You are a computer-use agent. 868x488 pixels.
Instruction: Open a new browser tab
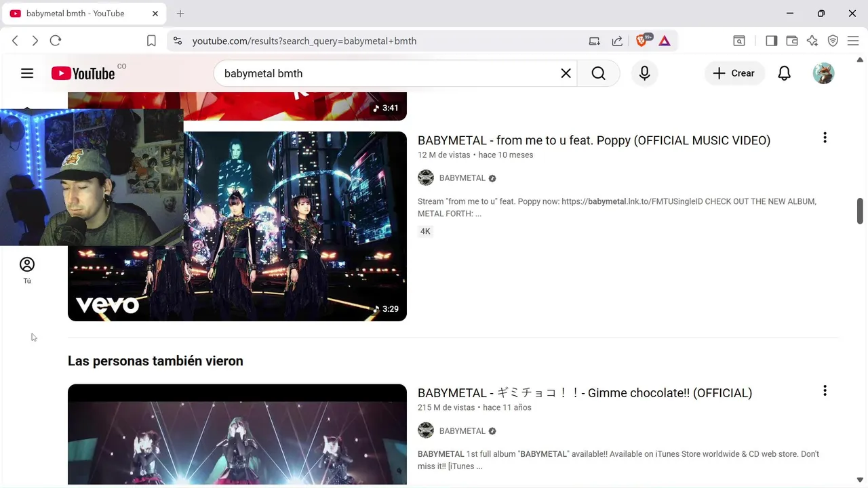[x=180, y=14]
